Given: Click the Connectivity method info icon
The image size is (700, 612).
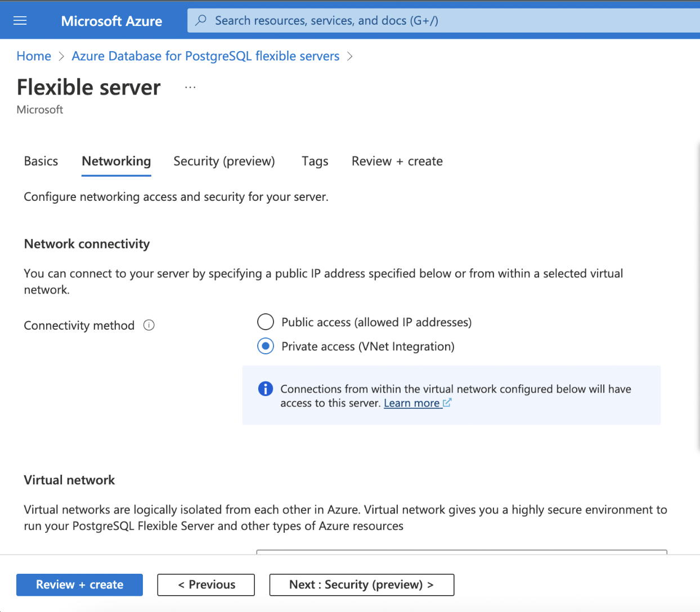Looking at the screenshot, I should click(x=149, y=325).
